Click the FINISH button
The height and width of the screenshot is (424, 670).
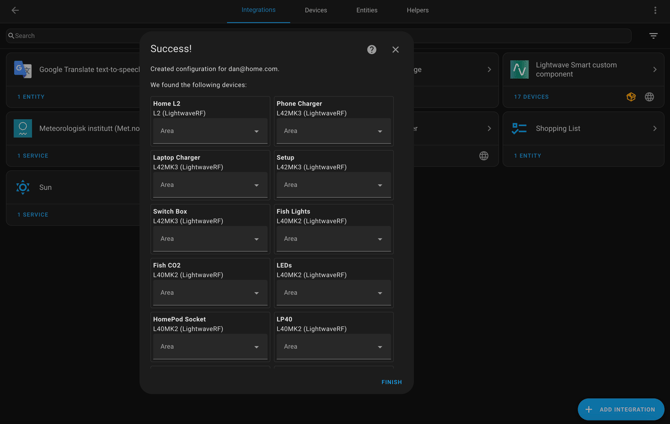pyautogui.click(x=391, y=382)
